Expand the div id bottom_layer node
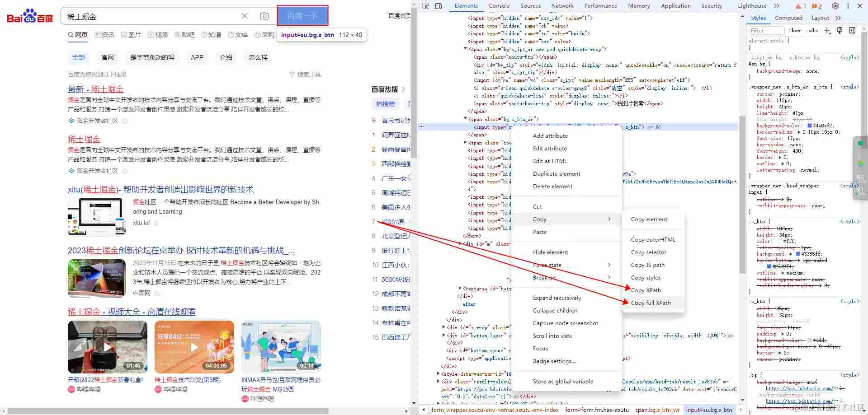 click(x=444, y=335)
